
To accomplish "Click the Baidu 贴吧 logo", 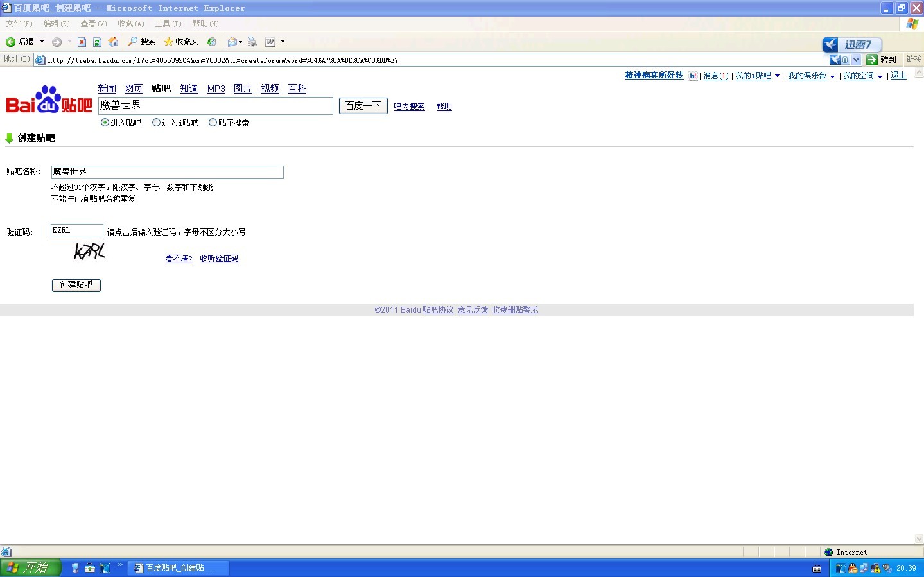I will pyautogui.click(x=49, y=100).
